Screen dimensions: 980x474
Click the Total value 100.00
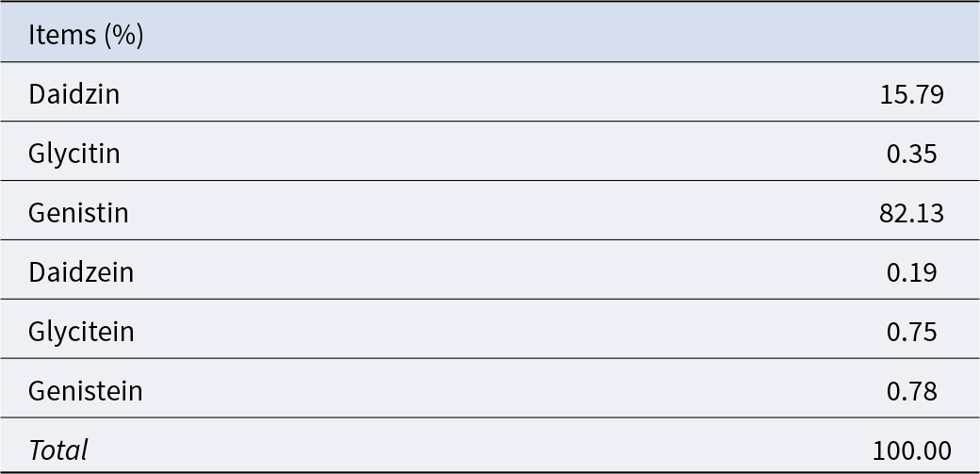click(x=911, y=450)
